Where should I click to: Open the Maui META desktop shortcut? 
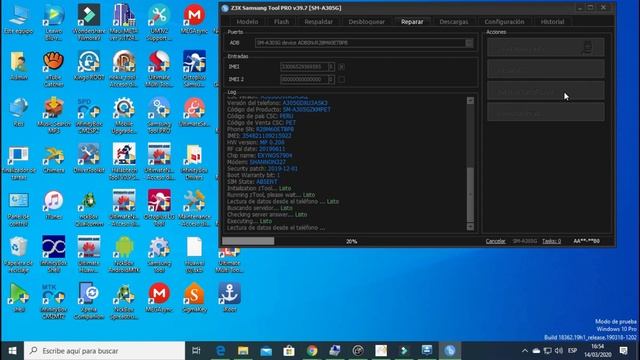[124, 22]
